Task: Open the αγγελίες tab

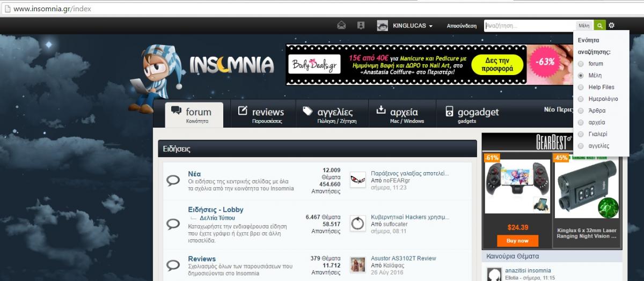Action: click(x=332, y=114)
